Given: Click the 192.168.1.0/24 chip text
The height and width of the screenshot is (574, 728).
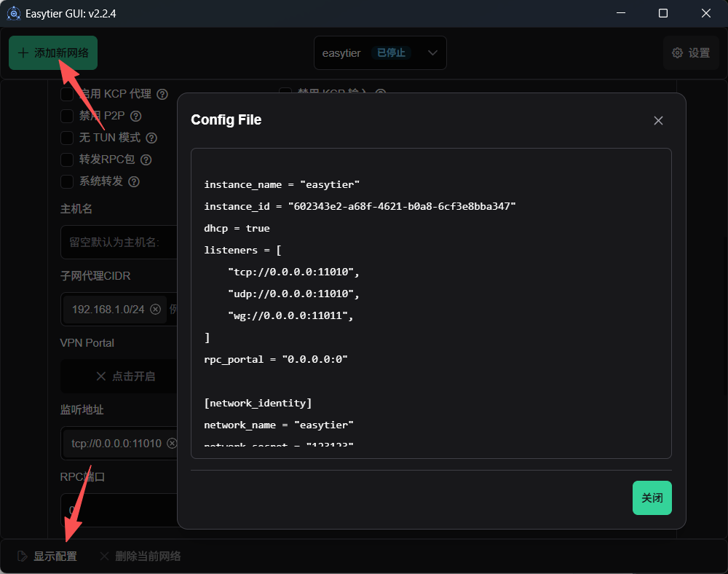Looking at the screenshot, I should [x=108, y=310].
